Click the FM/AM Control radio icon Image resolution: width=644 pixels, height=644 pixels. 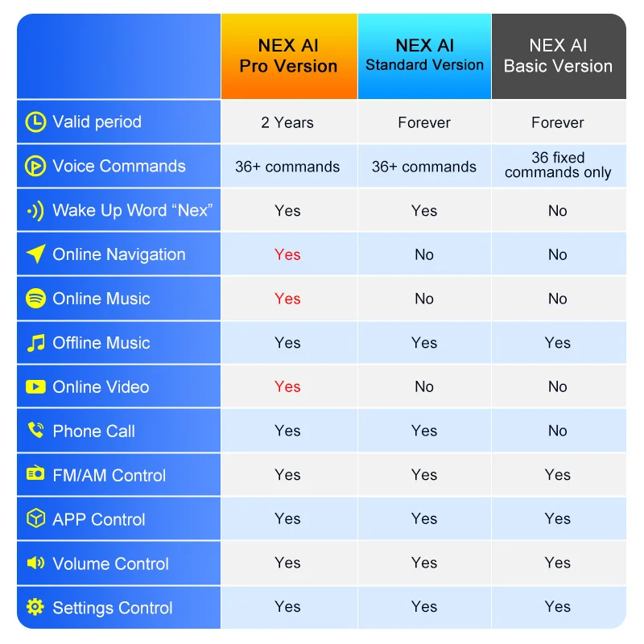click(35, 475)
